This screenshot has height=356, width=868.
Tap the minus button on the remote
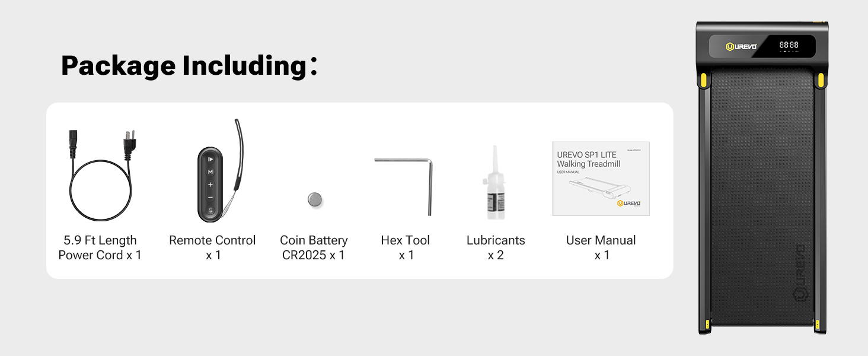(210, 197)
